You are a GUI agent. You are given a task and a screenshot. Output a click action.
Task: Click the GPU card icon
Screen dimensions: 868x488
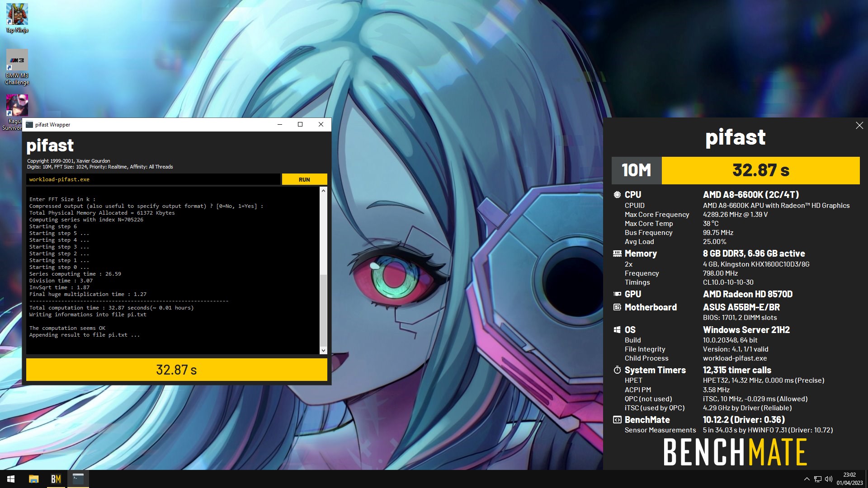617,294
